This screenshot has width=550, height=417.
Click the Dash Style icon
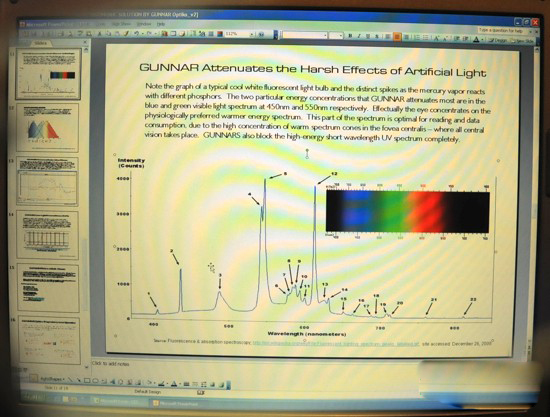click(195, 384)
